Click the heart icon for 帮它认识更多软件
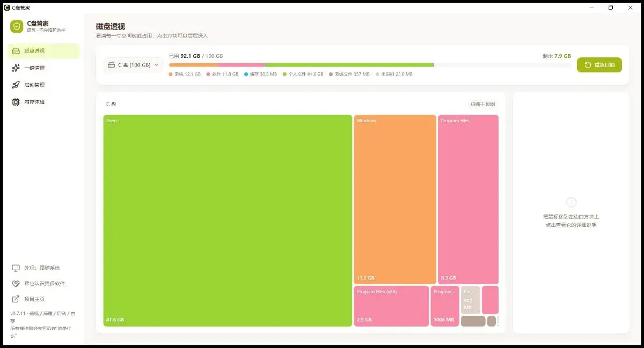This screenshot has width=644, height=348. coord(16,283)
